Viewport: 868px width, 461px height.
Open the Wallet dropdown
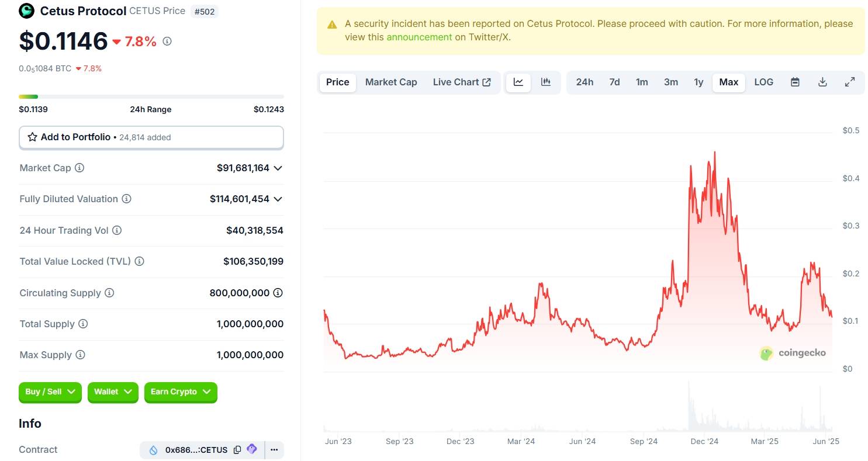[x=113, y=392]
